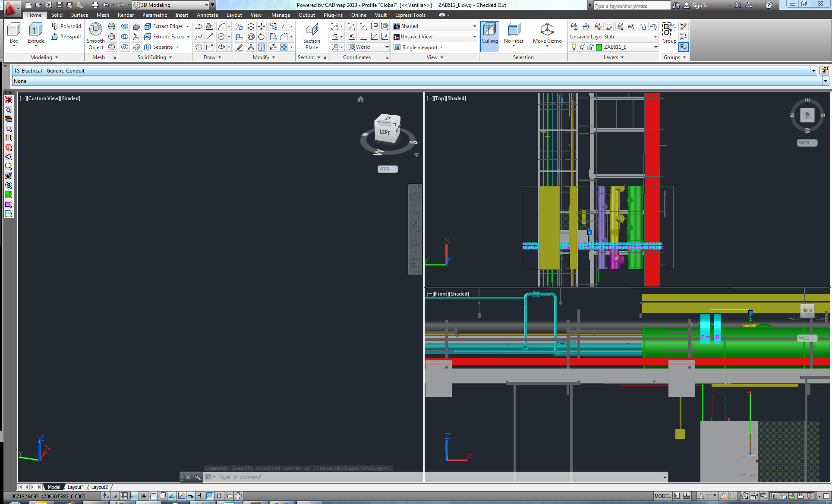Viewport: 832px width, 504px height.
Task: Open the Shaded visual style dropdown
Action: pyautogui.click(x=435, y=26)
